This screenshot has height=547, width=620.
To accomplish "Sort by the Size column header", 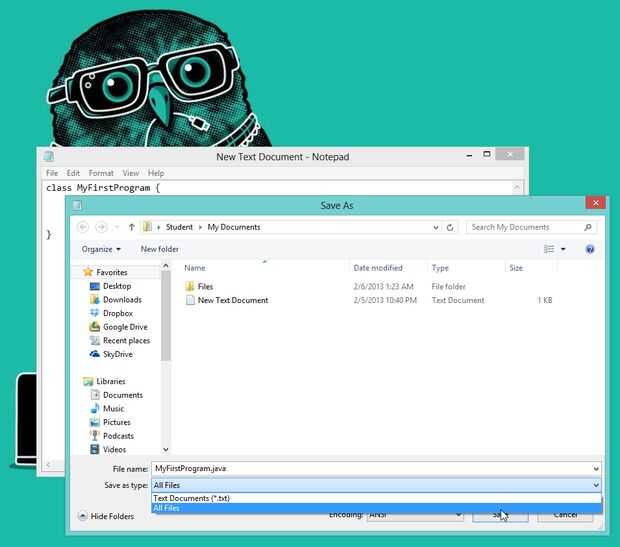I will 516,268.
